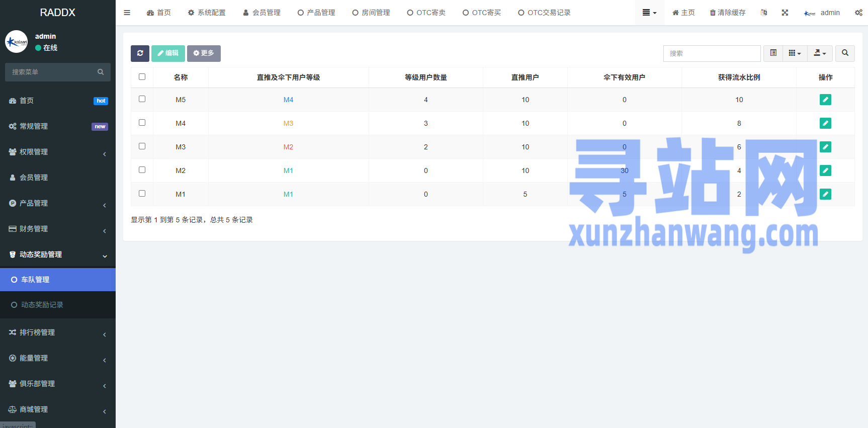Refresh the table with refresh button
Viewport: 868px width, 428px height.
pos(140,53)
